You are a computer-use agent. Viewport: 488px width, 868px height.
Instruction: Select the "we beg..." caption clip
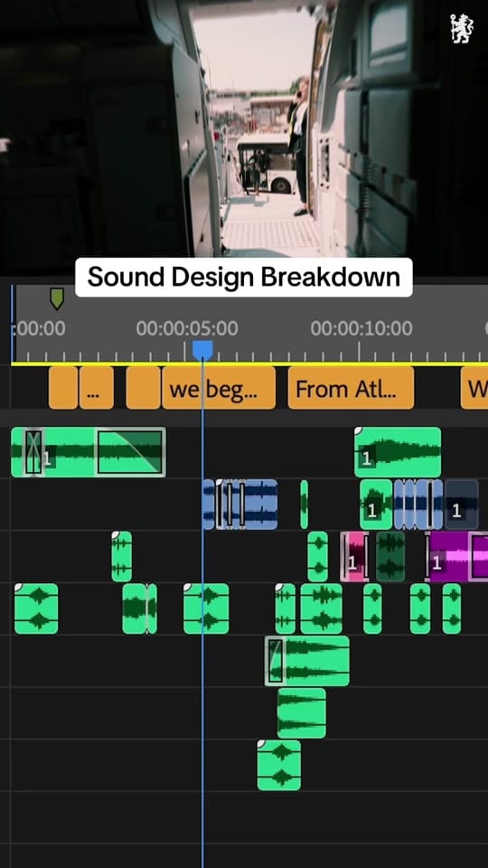219,388
